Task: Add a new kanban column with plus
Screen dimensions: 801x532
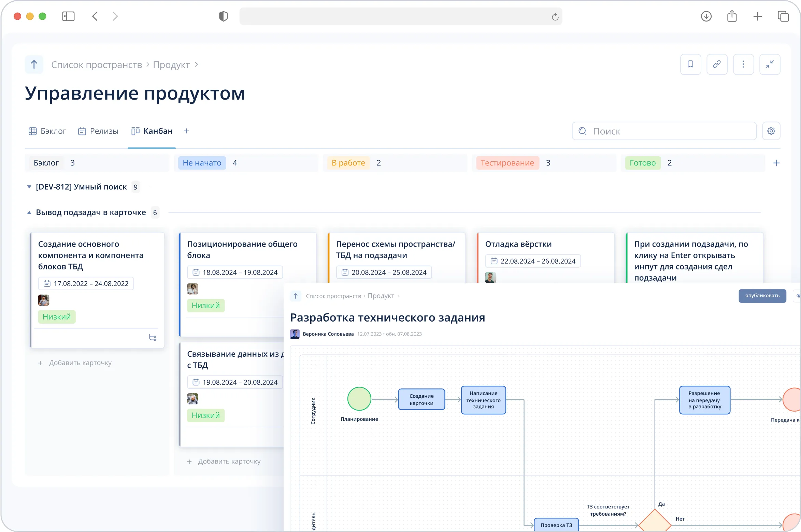Action: [776, 163]
